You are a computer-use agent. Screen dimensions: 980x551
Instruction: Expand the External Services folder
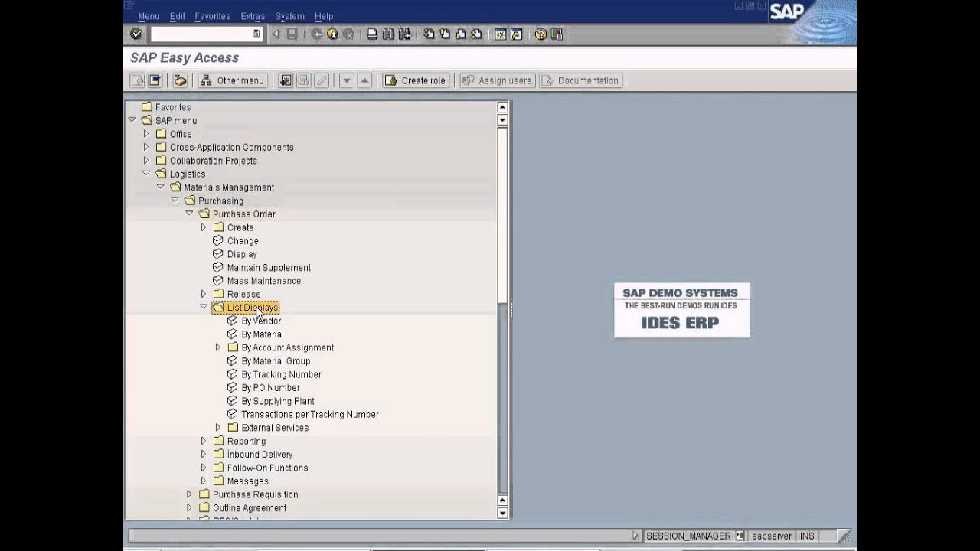(x=218, y=428)
